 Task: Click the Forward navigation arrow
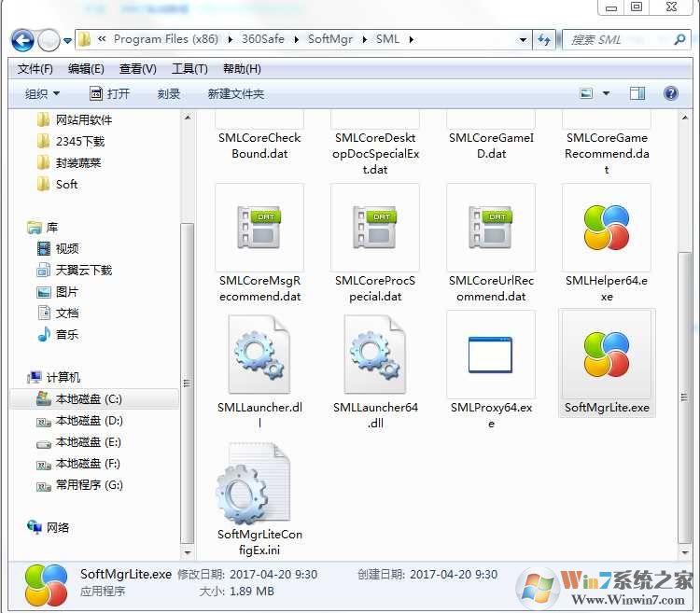[x=49, y=41]
